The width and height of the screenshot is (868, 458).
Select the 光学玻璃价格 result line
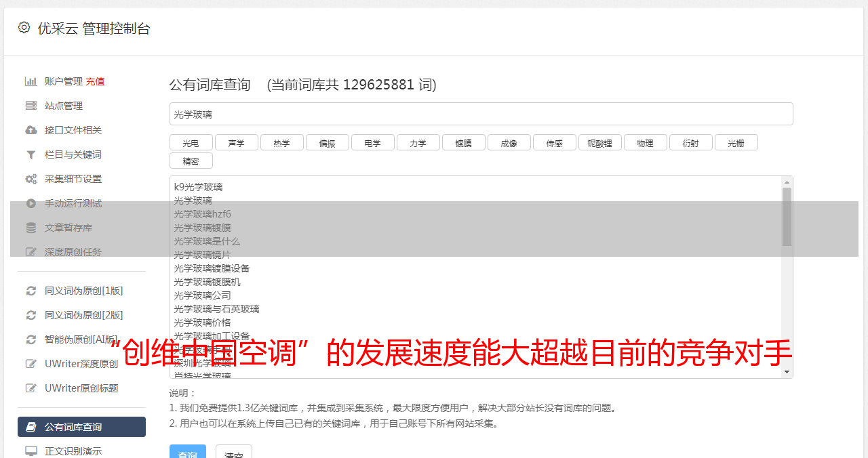pyautogui.click(x=202, y=322)
